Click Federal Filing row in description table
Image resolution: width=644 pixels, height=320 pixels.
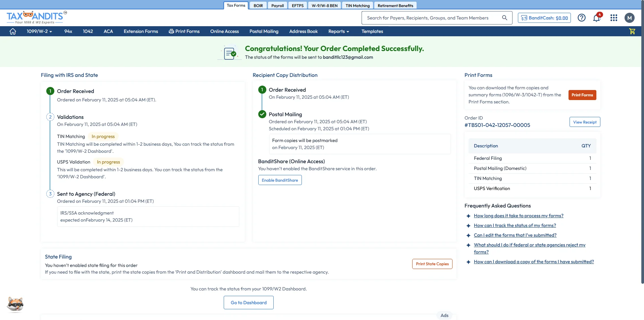point(532,158)
